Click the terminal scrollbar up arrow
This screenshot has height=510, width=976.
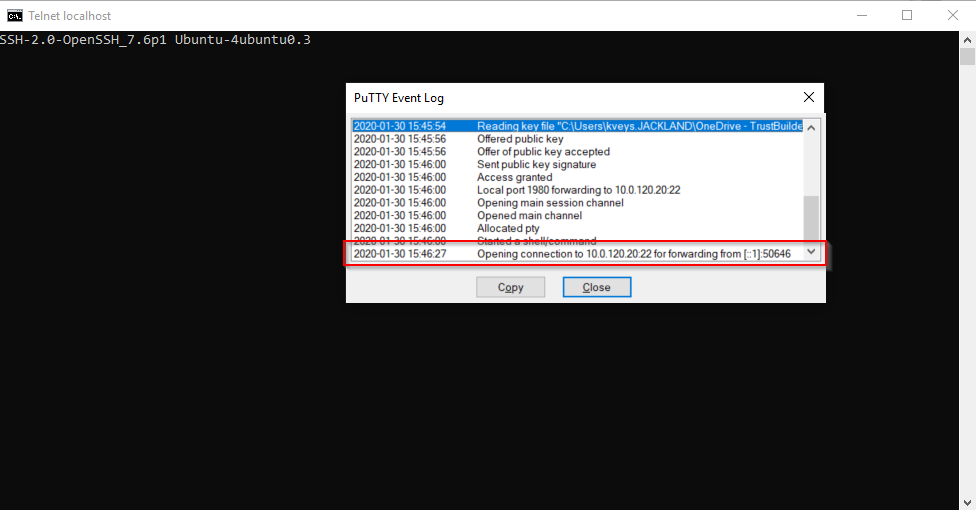(x=967, y=39)
